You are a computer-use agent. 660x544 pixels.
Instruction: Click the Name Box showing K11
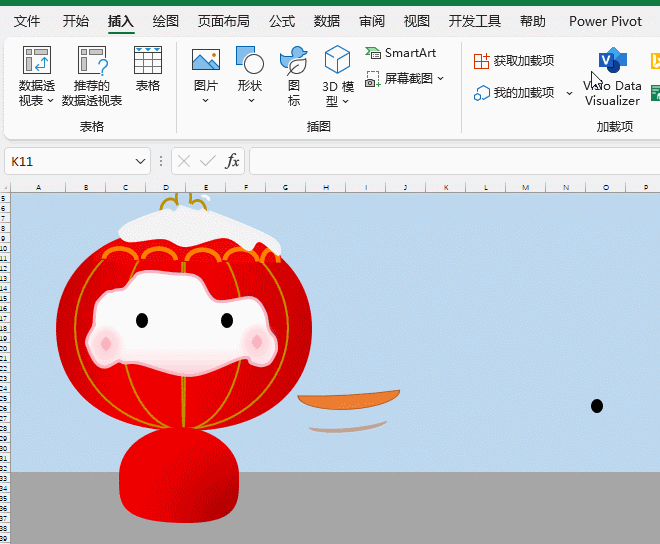point(67,161)
